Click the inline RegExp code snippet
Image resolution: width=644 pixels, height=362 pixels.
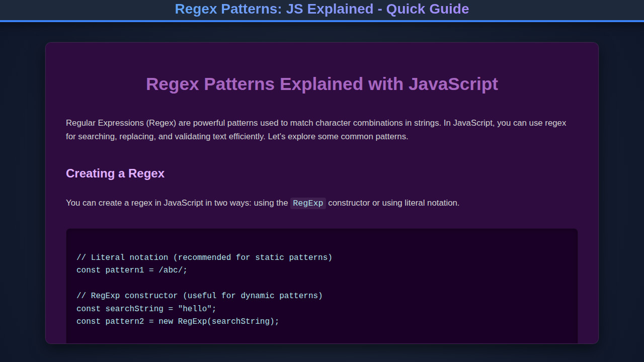coord(308,203)
